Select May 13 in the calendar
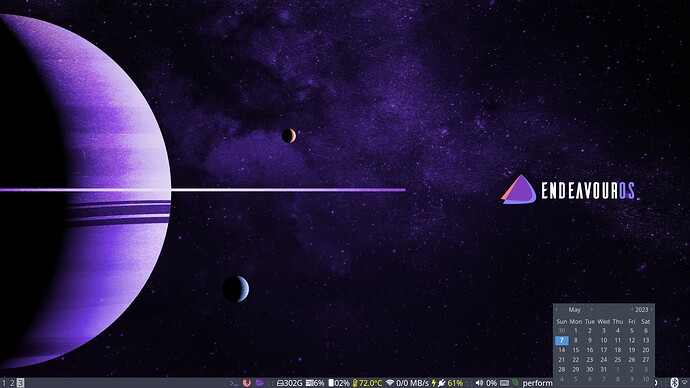 (x=646, y=340)
